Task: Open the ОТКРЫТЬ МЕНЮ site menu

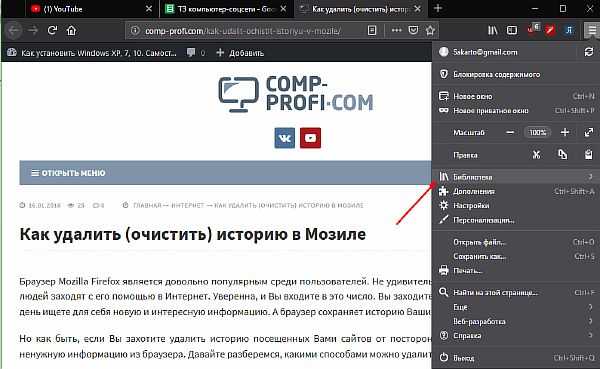Action: coord(68,173)
